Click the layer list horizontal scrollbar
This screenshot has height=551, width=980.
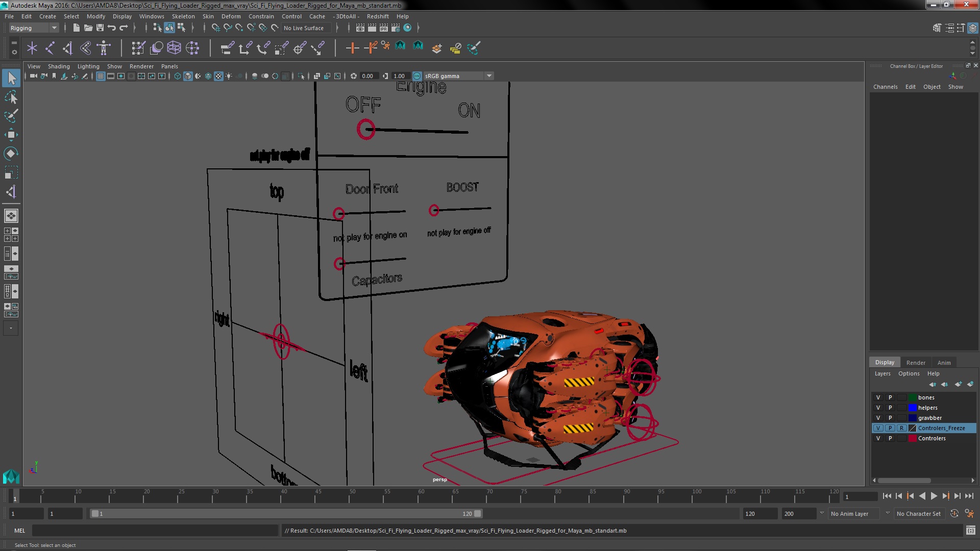click(903, 481)
